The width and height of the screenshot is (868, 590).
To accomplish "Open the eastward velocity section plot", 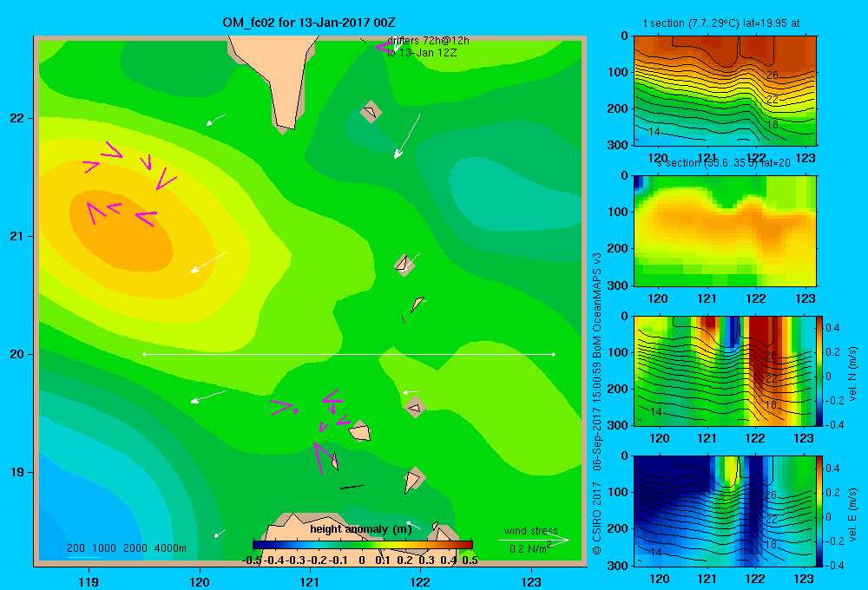I will pyautogui.click(x=724, y=511).
